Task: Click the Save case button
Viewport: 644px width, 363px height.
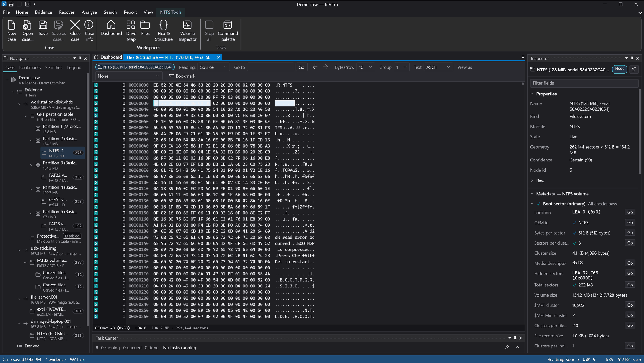Action: pyautogui.click(x=43, y=28)
